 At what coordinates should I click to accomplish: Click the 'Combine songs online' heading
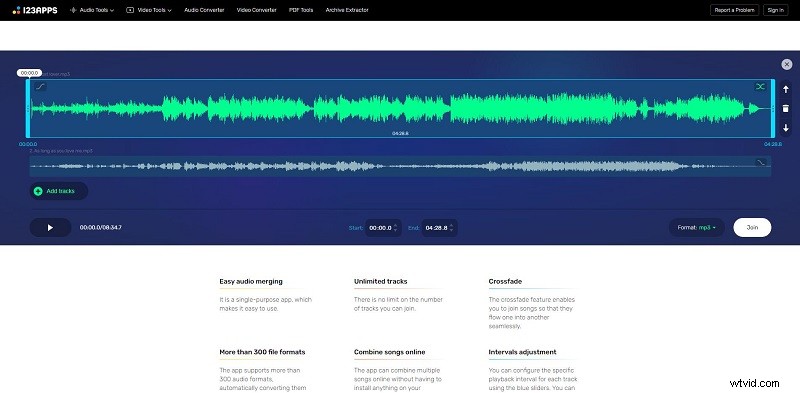[x=389, y=352]
